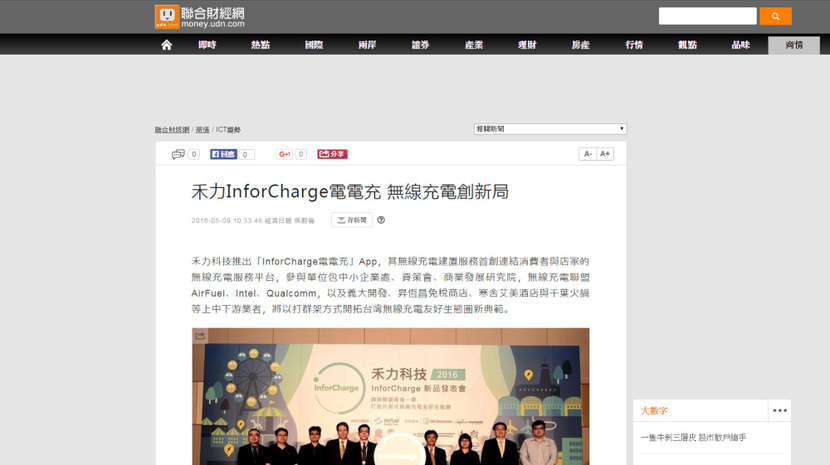830x465 pixels.
Task: Click the orange search magnifier button
Action: [775, 16]
